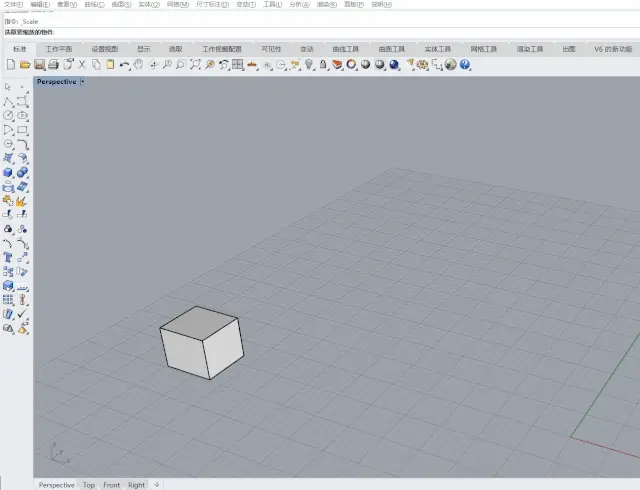The image size is (640, 490).
Task: Select the Explode tool in sidebar
Action: [22, 201]
